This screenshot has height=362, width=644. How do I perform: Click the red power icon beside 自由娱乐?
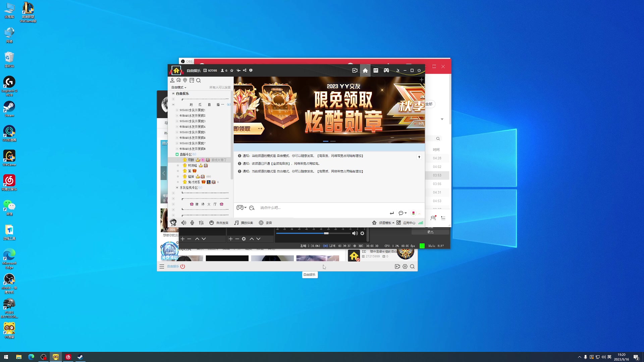point(182,266)
